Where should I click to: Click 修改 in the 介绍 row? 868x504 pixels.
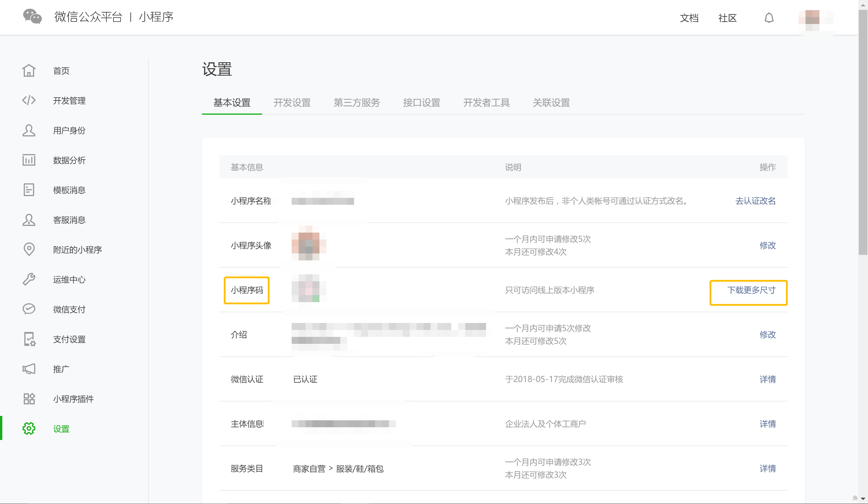(x=767, y=335)
